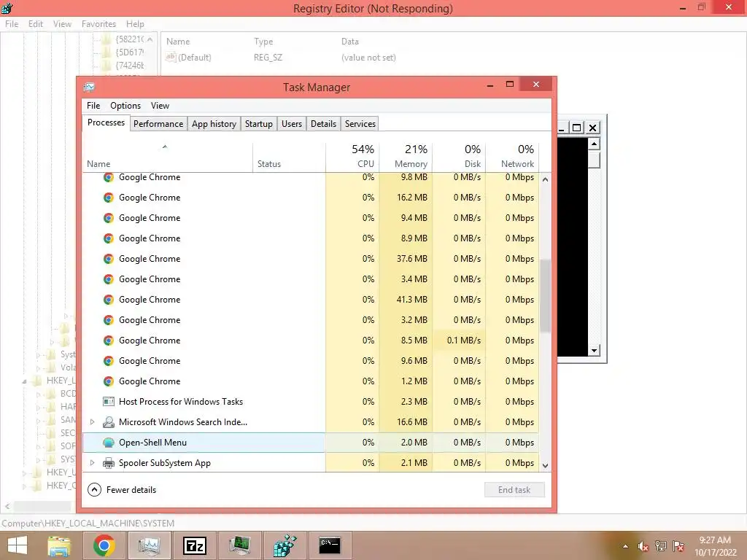Select the {5D617 registry key
747x560 pixels.
tap(130, 52)
